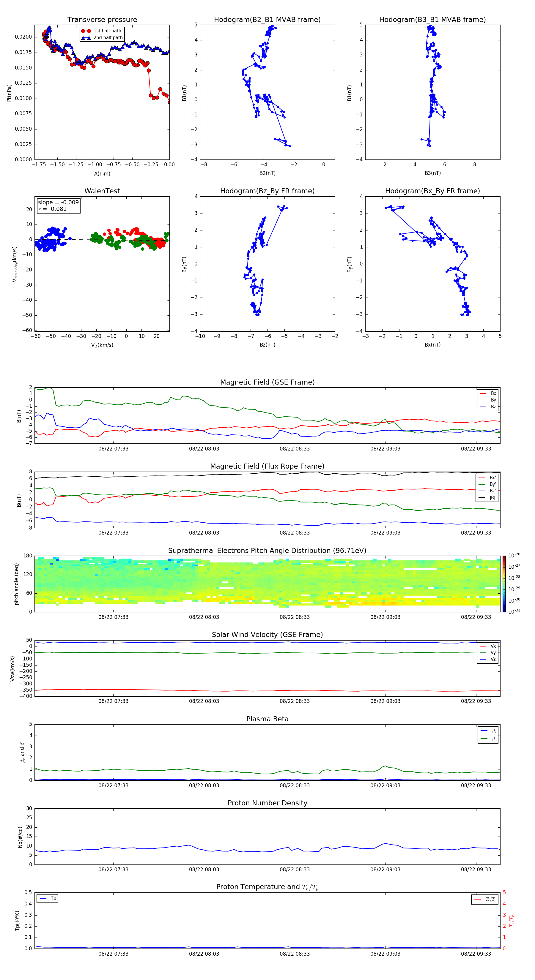
Task: Click the "Np(#/cc)" y-axis label
Action: [x=20, y=837]
